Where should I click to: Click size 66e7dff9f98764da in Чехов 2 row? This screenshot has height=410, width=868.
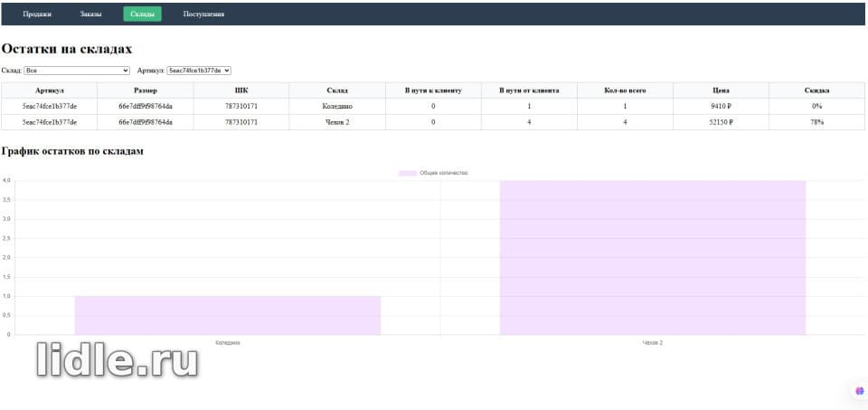point(145,122)
